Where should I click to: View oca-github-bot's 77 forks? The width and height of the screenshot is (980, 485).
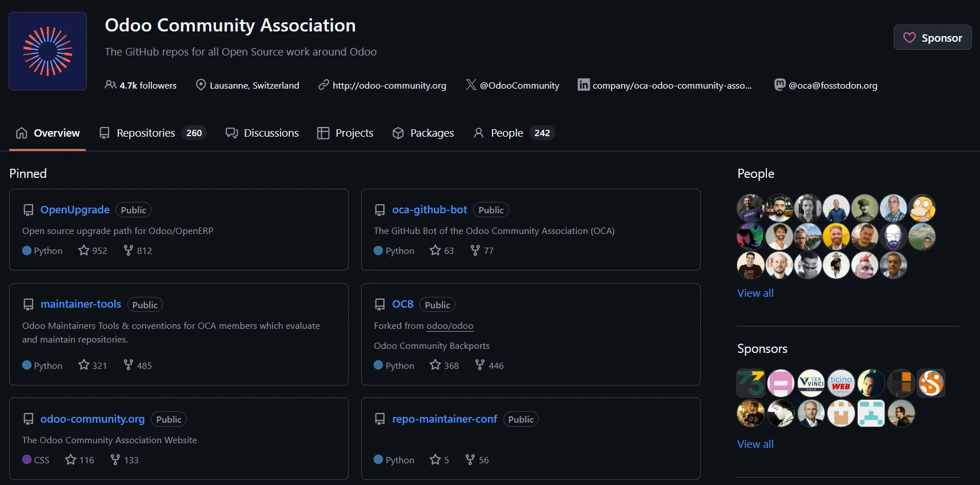(482, 251)
